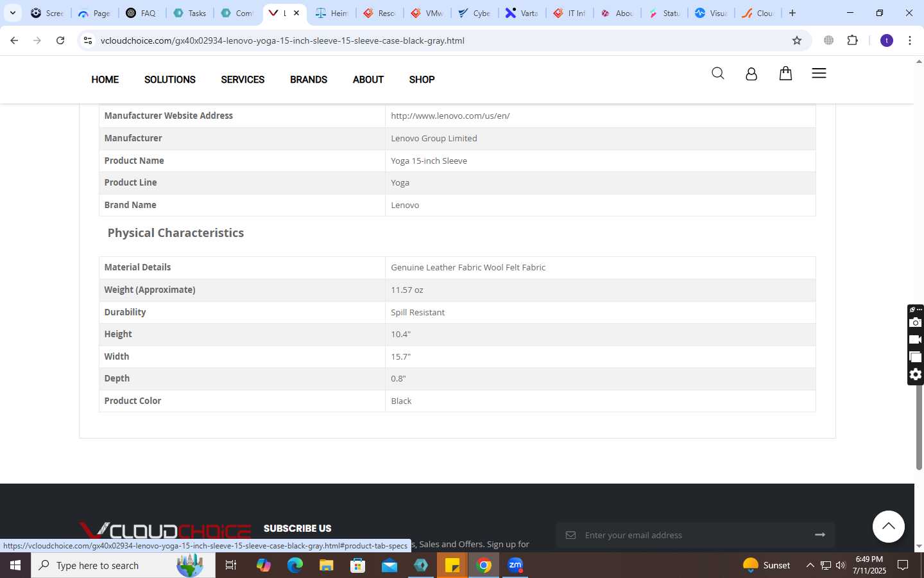Viewport: 924px width, 578px height.
Task: Switch to the FAQ tab
Action: click(142, 13)
